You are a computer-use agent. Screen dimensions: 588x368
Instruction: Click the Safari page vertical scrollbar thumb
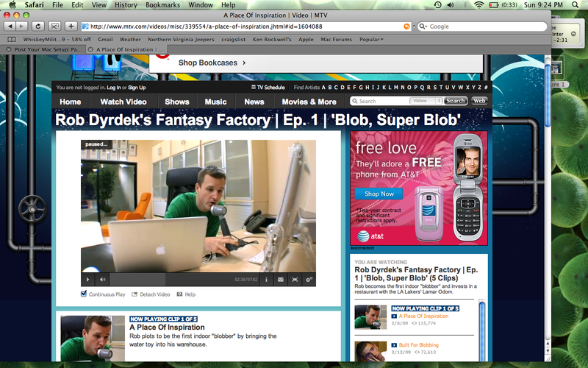click(x=548, y=96)
